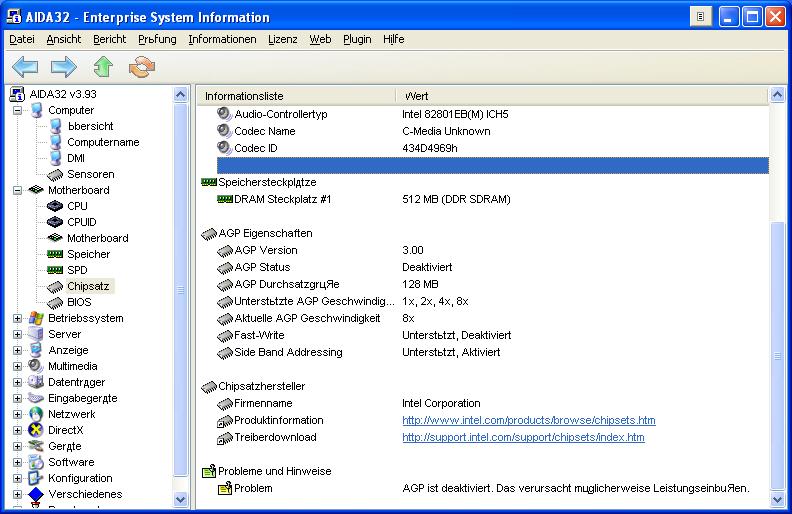Collapse the Computer tree node
Viewport: 792px width, 514px height.
click(x=17, y=110)
